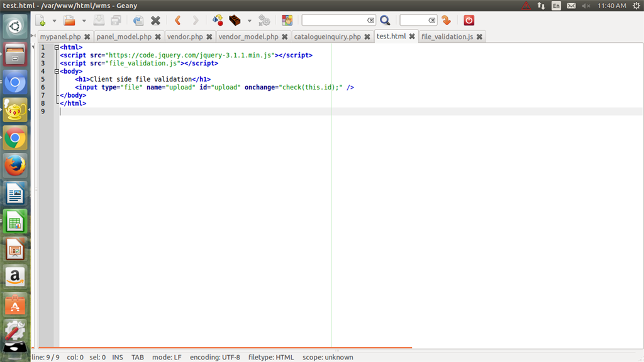Click the file_validation.js src text in line 3
Viewport: 644px width, 362px height.
[144, 64]
